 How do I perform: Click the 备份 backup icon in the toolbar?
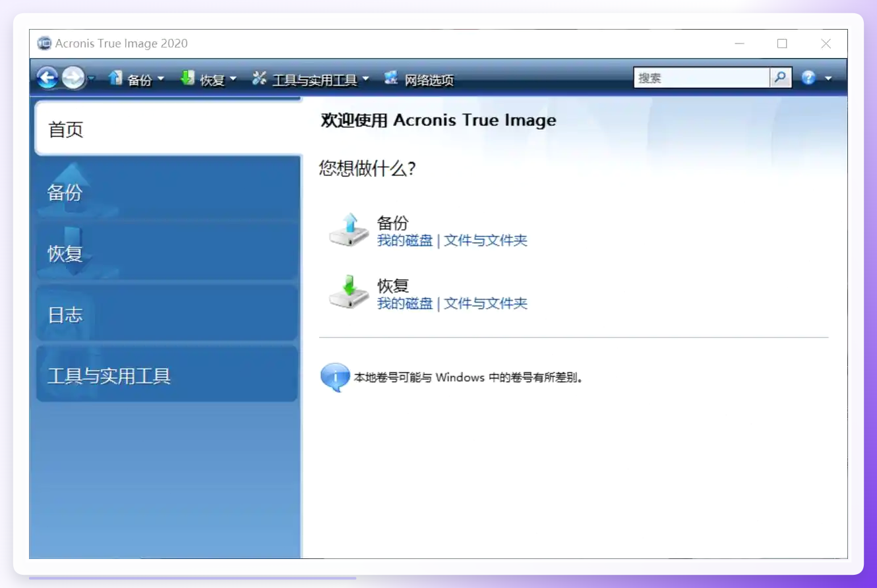[x=115, y=78]
